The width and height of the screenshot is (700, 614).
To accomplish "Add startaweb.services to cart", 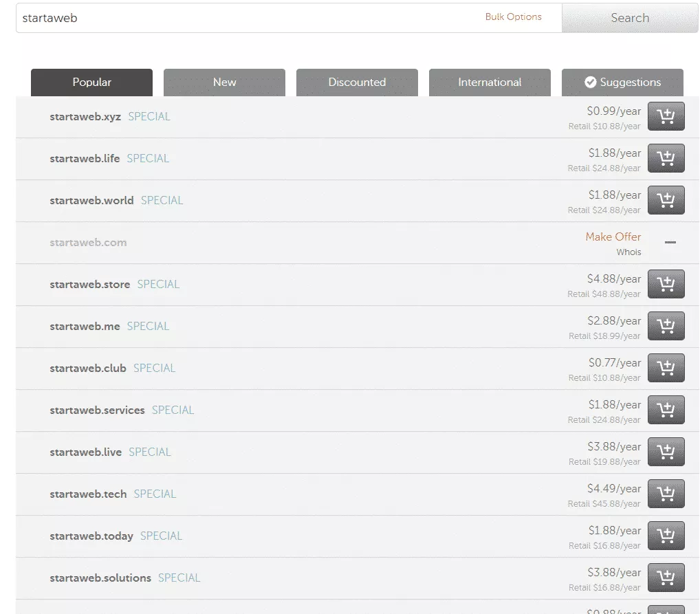I will pyautogui.click(x=666, y=410).
